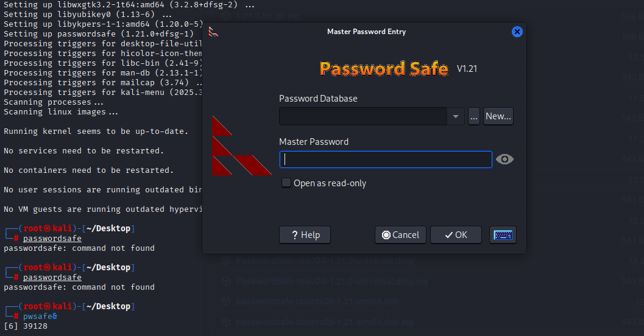Expand the Password Database dropdown arrow
Screen dimensions: 644x336
pyautogui.click(x=456, y=116)
